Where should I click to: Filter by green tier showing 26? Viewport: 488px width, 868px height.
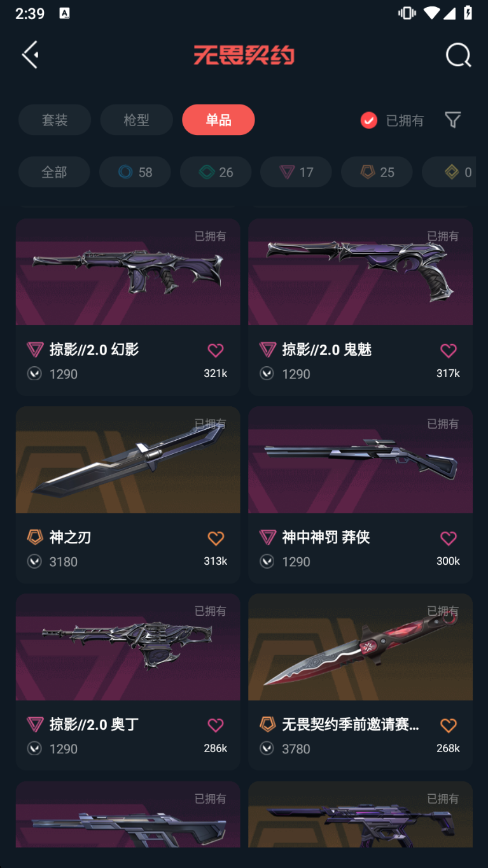[216, 172]
